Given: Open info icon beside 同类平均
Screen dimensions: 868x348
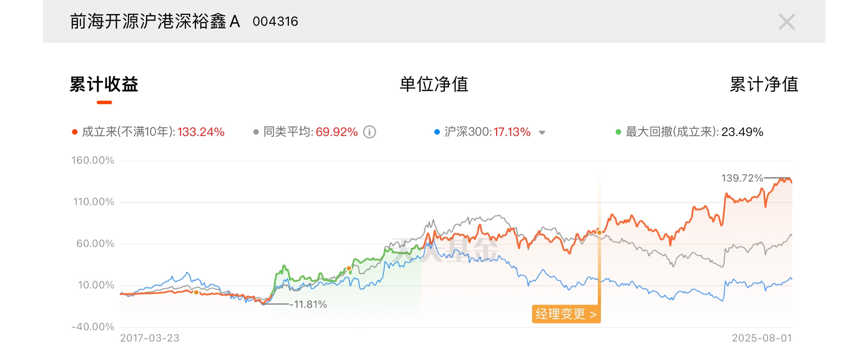Looking at the screenshot, I should click(x=369, y=132).
